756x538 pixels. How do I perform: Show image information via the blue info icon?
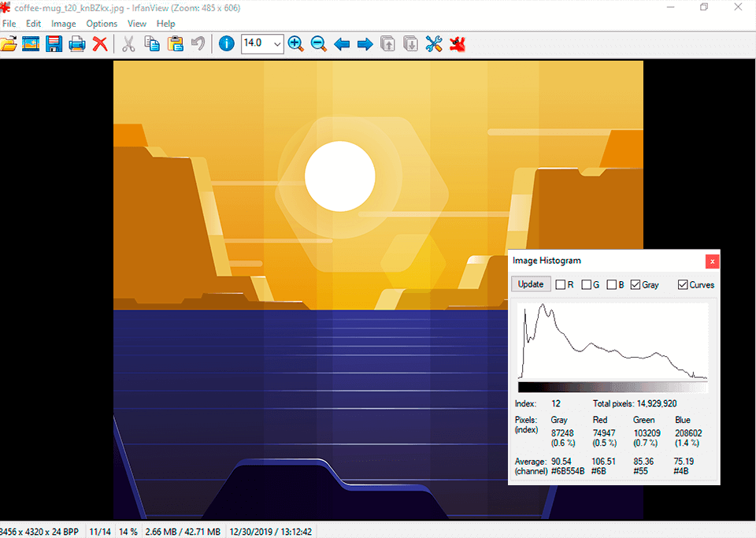(x=226, y=44)
